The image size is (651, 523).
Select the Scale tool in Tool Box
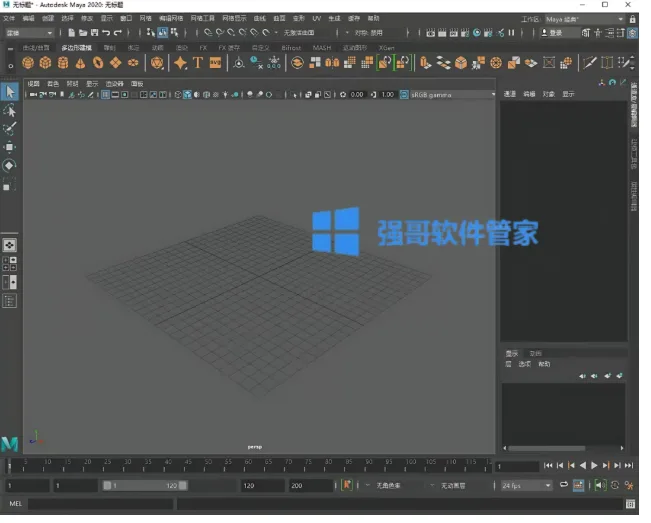10,184
